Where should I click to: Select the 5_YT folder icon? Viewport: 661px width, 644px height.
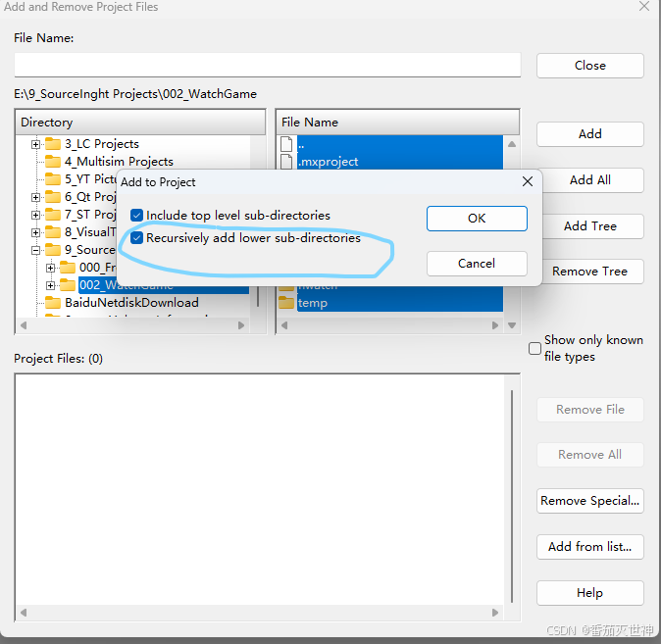[x=53, y=179]
